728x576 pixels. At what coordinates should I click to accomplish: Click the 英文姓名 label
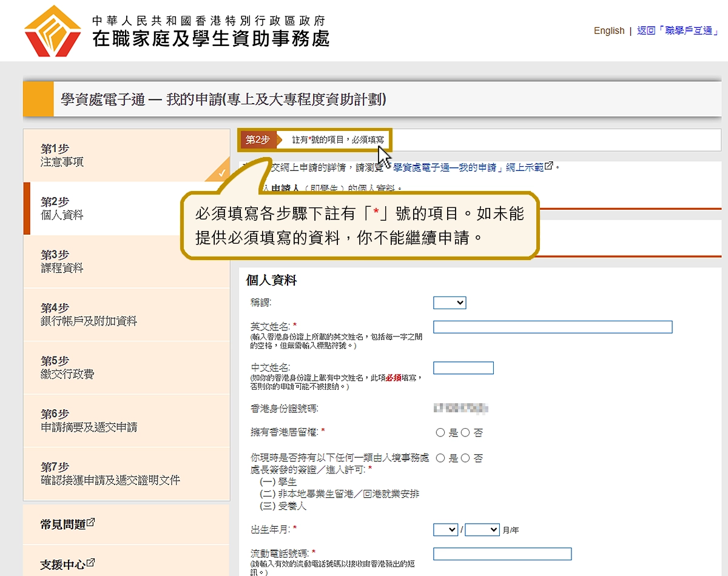click(x=271, y=326)
